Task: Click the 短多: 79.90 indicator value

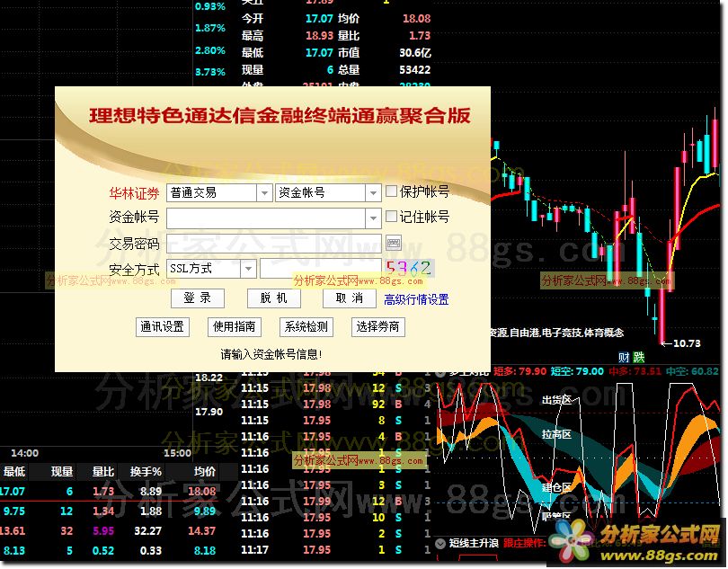Action: [x=519, y=371]
